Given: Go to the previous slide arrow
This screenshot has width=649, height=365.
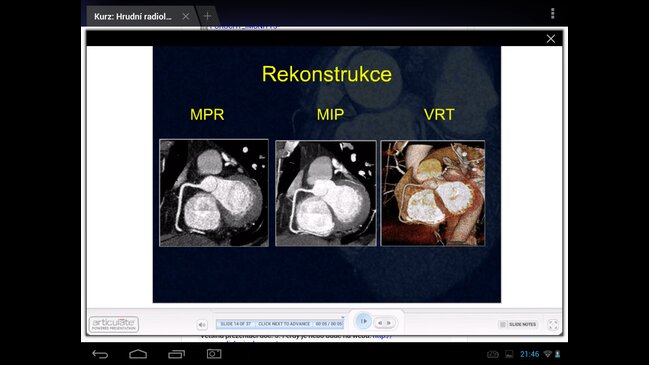Looking at the screenshot, I should click(x=380, y=323).
